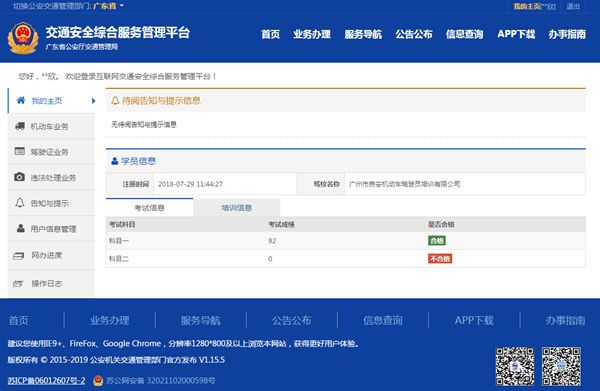Click the 无待阅告知与提示信息 message
The height and width of the screenshot is (391, 600).
(144, 124)
